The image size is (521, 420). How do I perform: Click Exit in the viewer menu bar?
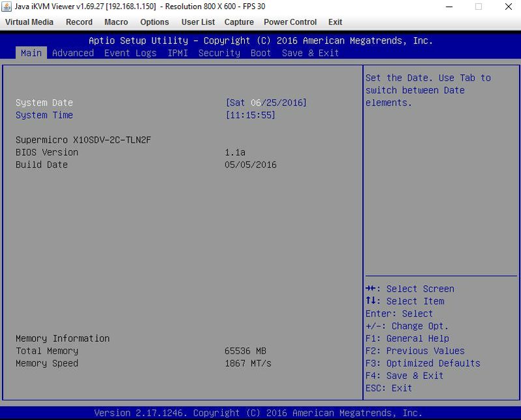tap(335, 22)
